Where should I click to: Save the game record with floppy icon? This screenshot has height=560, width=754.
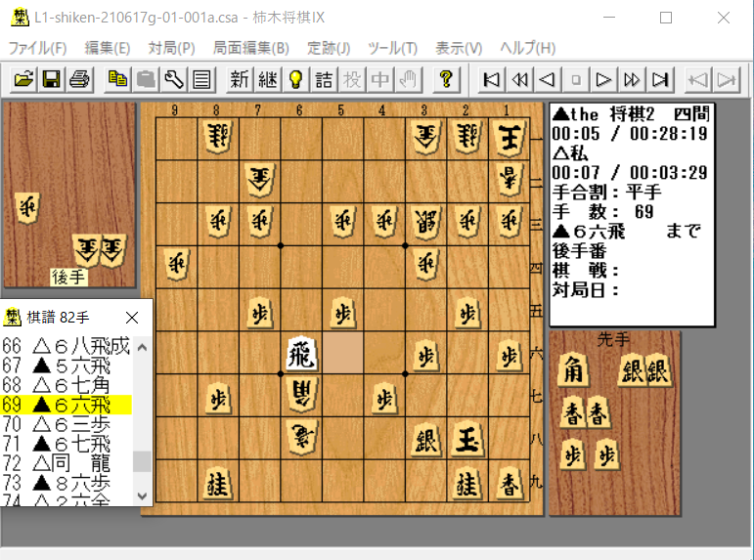[x=51, y=79]
